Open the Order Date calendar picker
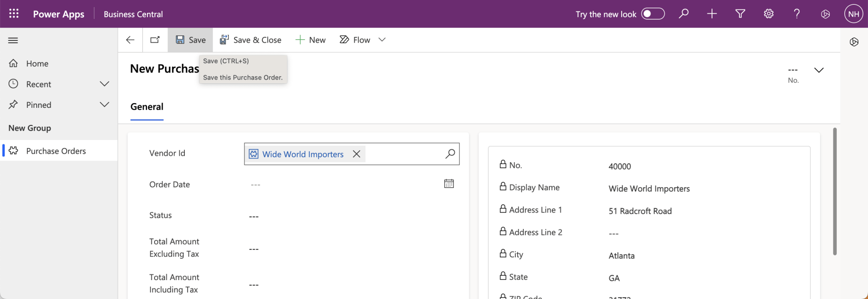868x299 pixels. [449, 184]
